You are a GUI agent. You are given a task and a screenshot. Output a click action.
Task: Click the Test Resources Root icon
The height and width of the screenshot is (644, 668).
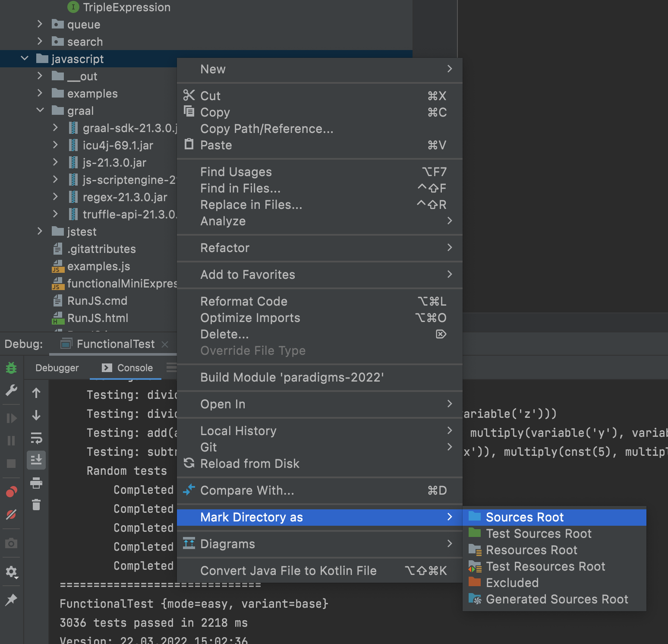(x=475, y=566)
